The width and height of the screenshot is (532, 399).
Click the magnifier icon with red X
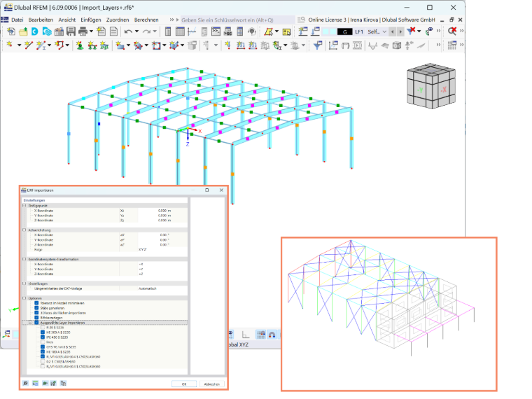point(452,31)
